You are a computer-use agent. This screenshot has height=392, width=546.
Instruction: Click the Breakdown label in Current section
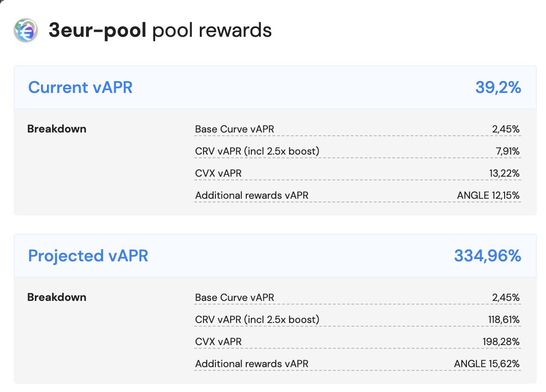click(57, 129)
